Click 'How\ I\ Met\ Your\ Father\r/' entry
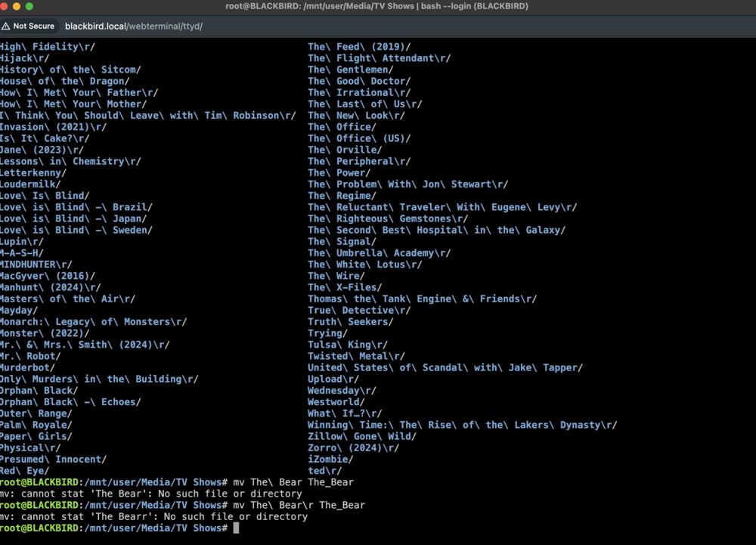This screenshot has width=756, height=545. 79,92
